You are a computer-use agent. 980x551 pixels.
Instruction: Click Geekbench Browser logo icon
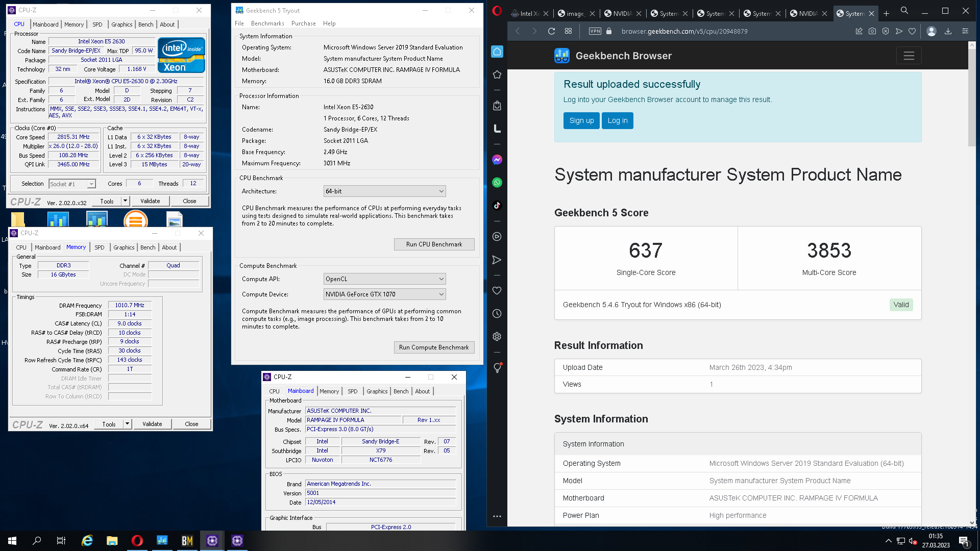click(x=562, y=56)
